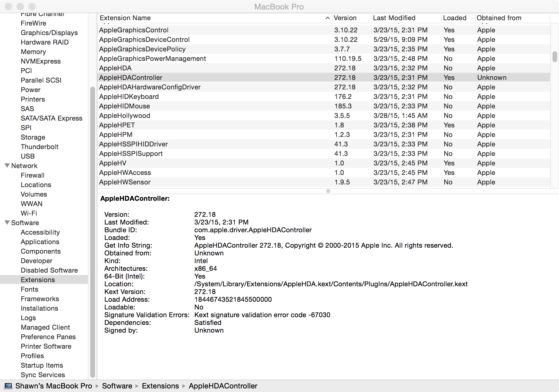559x392 pixels.
Task: Sort by the Version column header
Action: tap(345, 18)
